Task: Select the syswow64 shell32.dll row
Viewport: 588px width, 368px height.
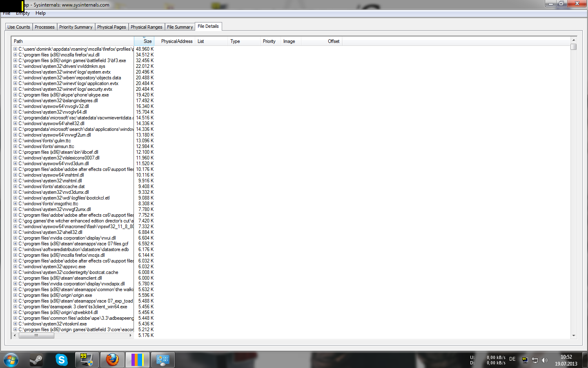Action: pos(51,123)
